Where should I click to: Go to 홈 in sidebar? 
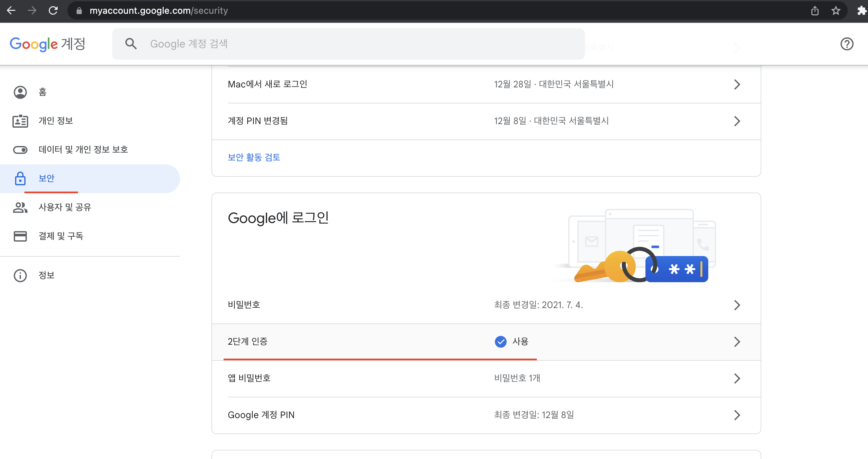point(43,92)
